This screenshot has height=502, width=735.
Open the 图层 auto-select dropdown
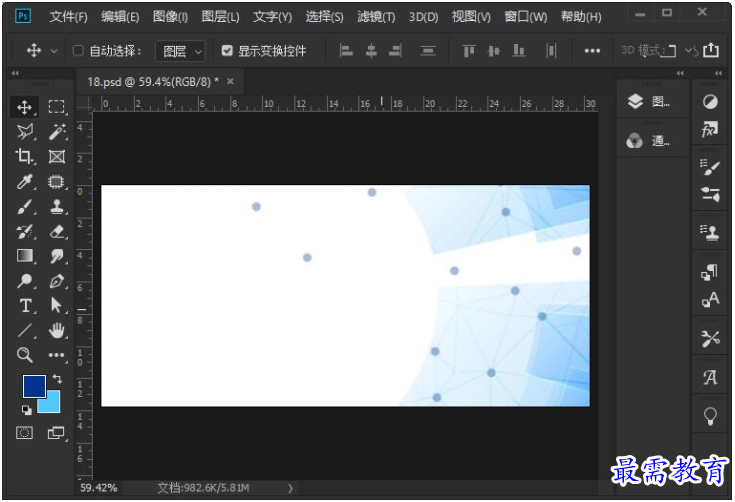180,51
